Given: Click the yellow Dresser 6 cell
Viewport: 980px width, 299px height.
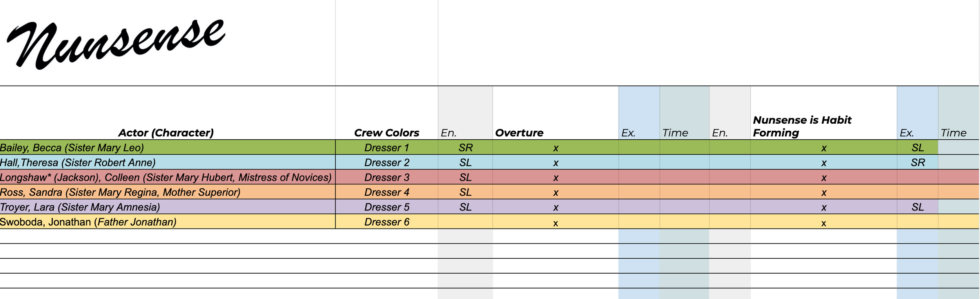Looking at the screenshot, I should pos(387,222).
